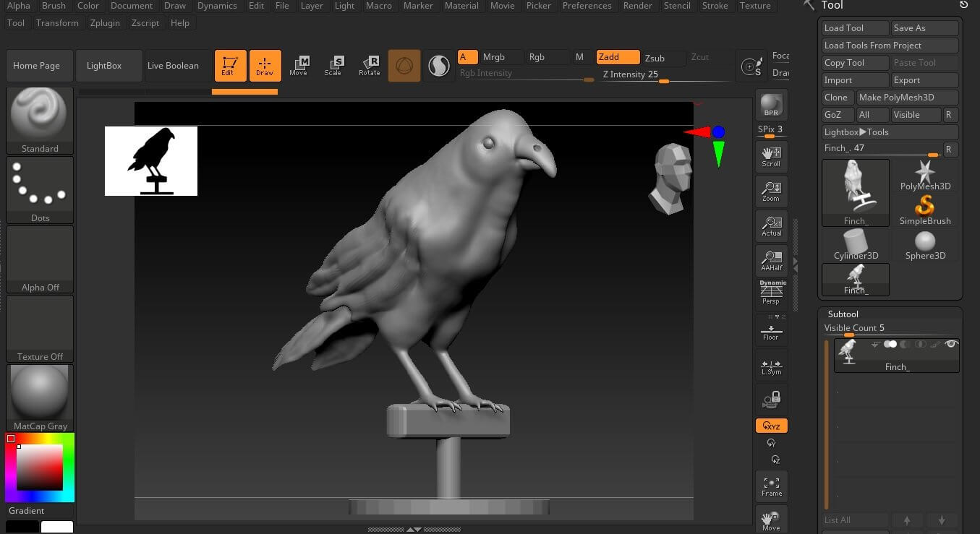Click the bird silhouette reference thumbnail
Viewport: 980px width, 534px height.
click(x=151, y=161)
